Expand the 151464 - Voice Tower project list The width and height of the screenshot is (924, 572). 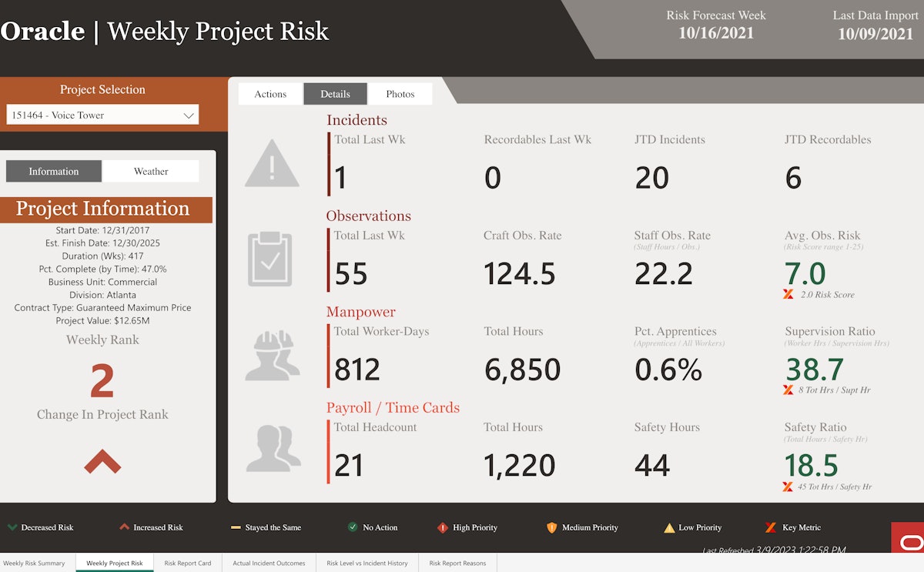(x=102, y=114)
